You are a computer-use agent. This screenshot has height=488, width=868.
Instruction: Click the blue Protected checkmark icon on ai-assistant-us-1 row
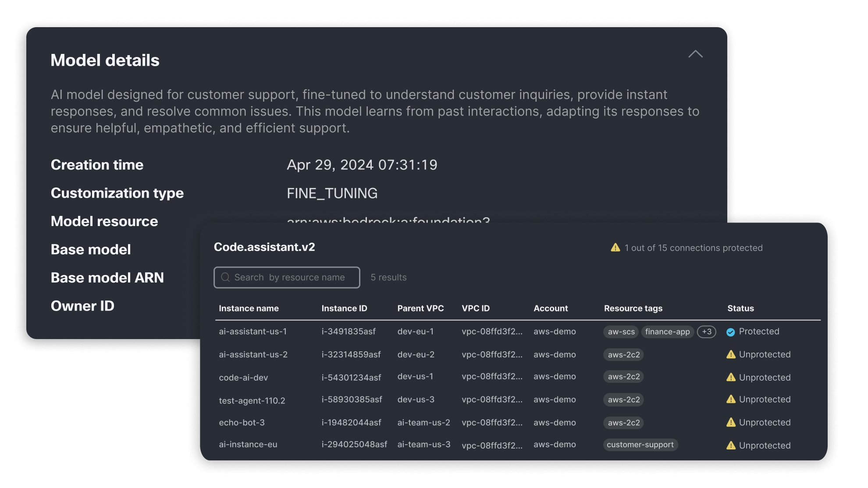pos(730,332)
